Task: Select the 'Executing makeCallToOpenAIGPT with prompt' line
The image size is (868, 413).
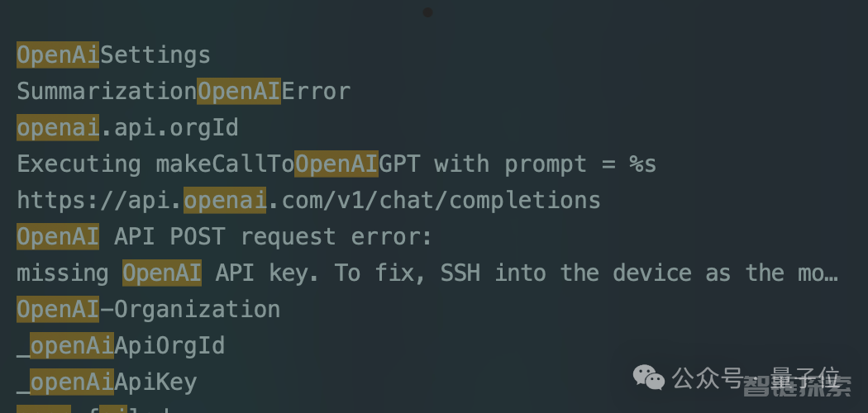Action: coord(336,164)
